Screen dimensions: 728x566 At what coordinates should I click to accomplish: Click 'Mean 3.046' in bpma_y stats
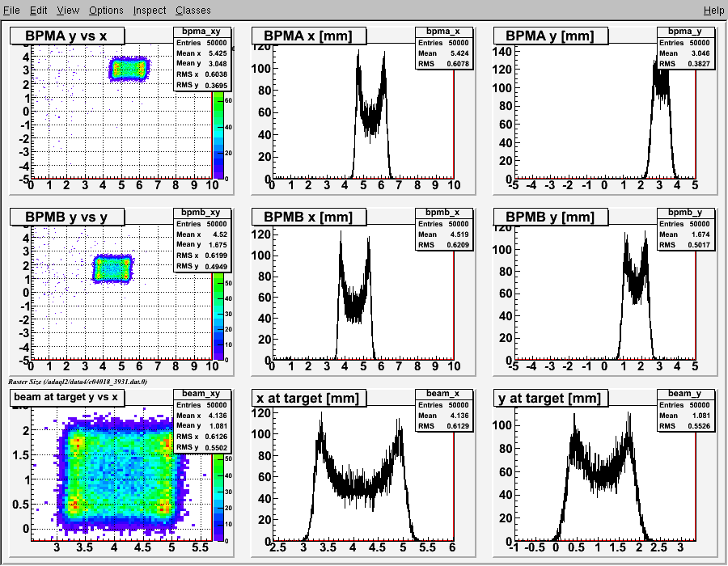pyautogui.click(x=685, y=53)
